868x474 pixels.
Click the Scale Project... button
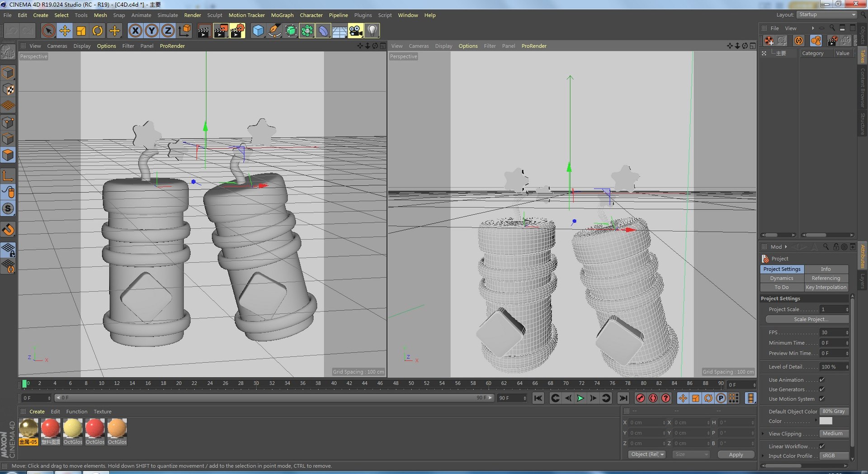[807, 319]
